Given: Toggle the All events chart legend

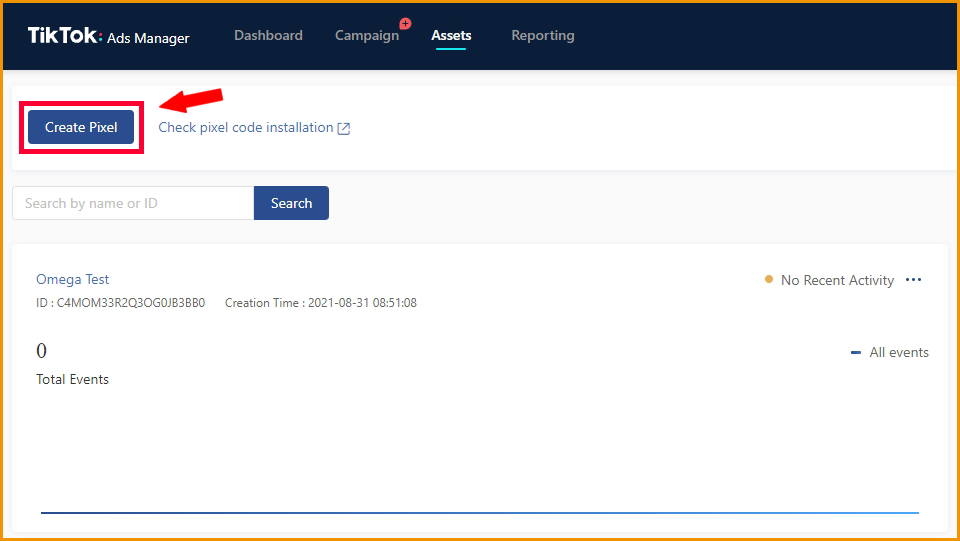Looking at the screenshot, I should [x=890, y=352].
